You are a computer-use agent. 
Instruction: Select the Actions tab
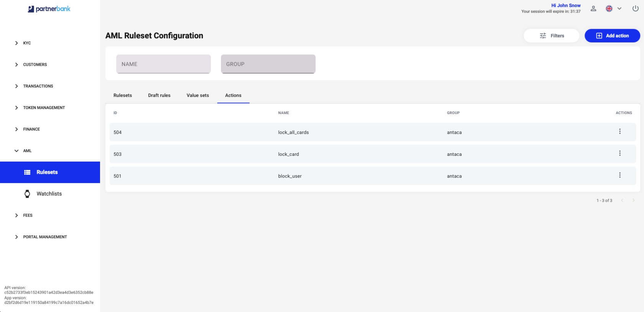pyautogui.click(x=233, y=95)
